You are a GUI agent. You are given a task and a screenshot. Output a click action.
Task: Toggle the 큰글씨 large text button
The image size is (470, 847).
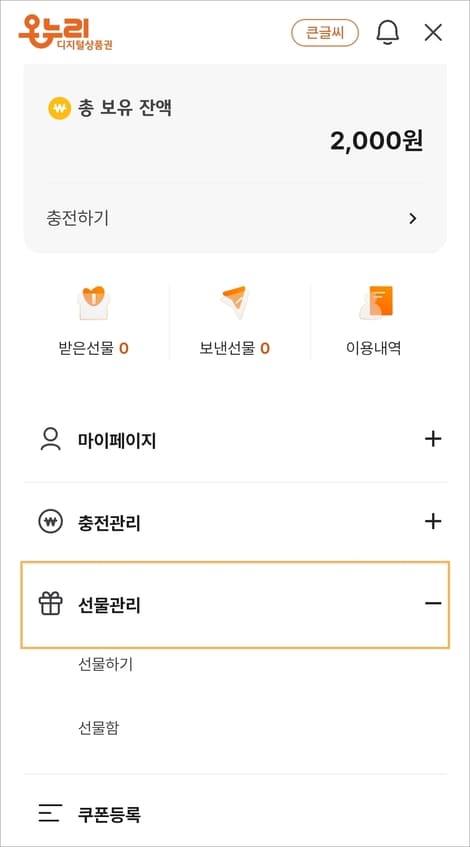click(325, 32)
